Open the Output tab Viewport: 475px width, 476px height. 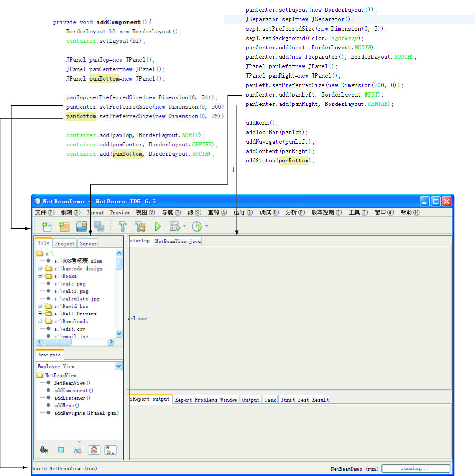point(250,400)
